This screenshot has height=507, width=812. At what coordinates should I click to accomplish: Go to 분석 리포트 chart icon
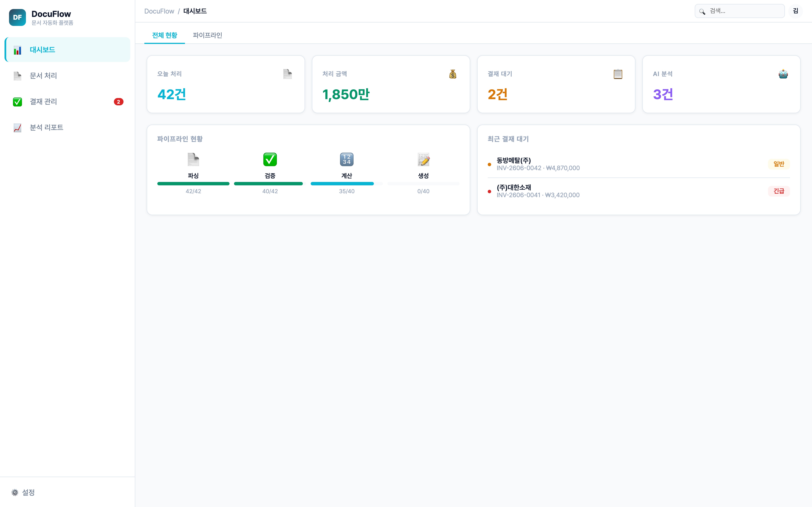click(x=17, y=128)
